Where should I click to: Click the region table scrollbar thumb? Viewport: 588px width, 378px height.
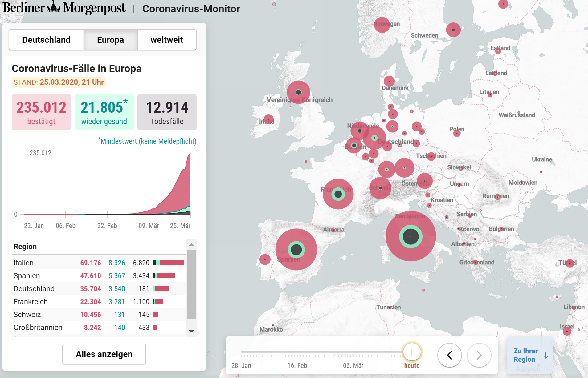(x=191, y=284)
